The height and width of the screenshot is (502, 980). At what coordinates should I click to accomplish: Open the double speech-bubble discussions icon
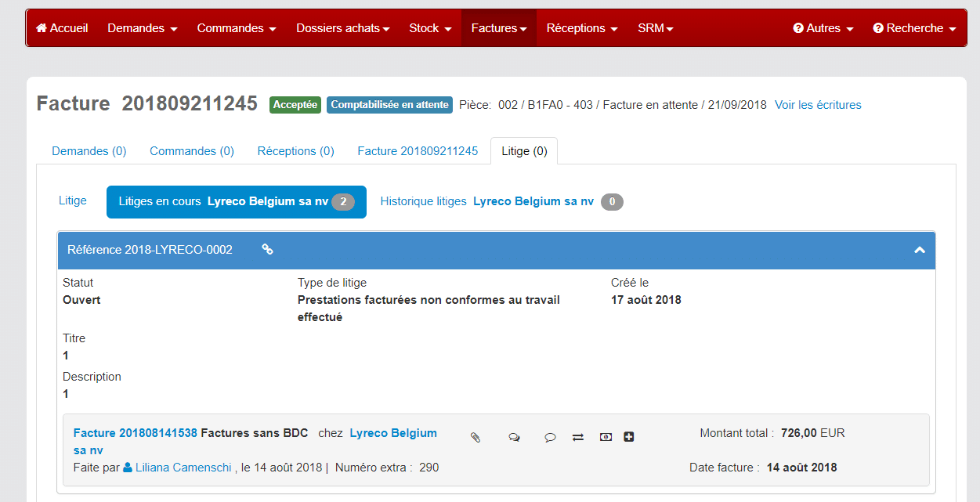(x=514, y=437)
